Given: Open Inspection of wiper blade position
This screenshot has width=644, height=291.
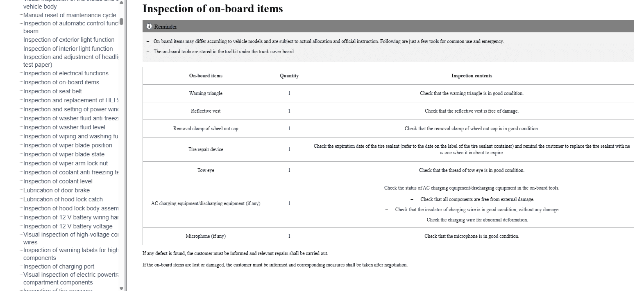Looking at the screenshot, I should (68, 145).
